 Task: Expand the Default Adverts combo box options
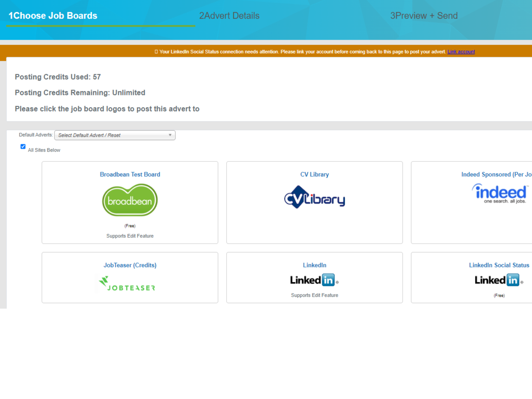[x=114, y=135]
